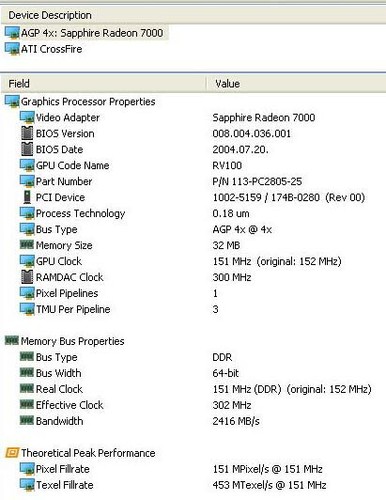Screen dimensions: 386x500
Task: Click the Pixel Pipelines icon
Action: (27, 293)
